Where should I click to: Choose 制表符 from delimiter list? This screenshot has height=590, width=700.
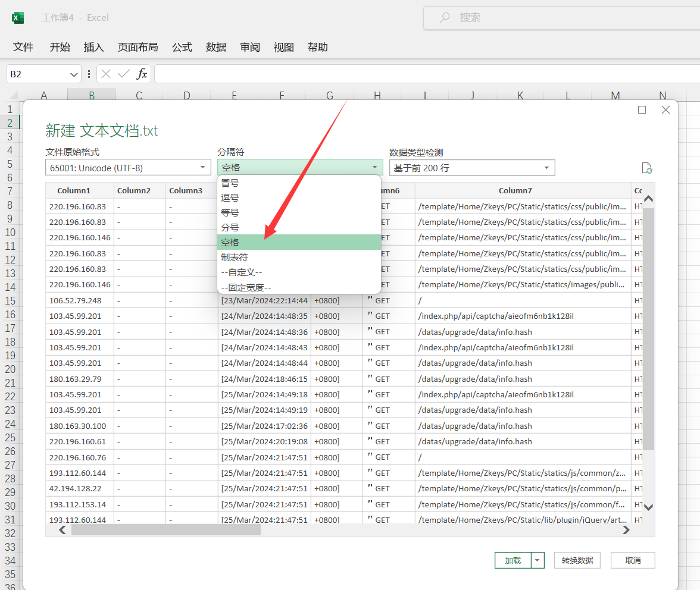(x=235, y=258)
